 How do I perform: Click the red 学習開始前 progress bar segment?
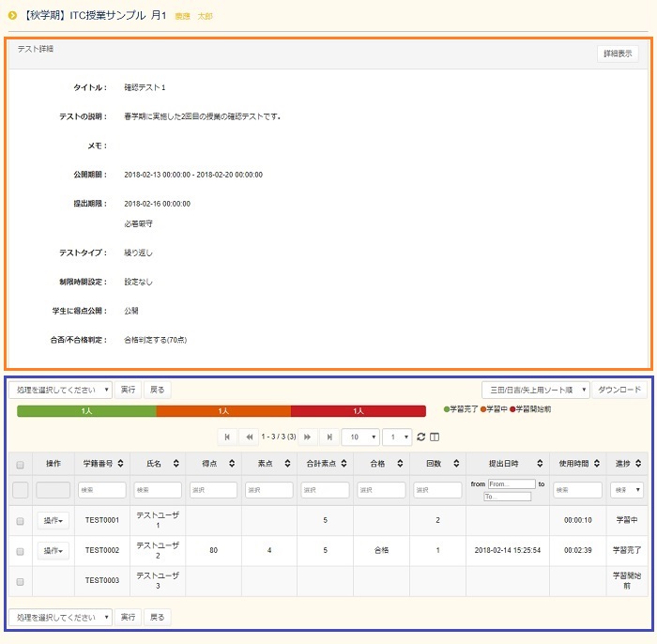click(x=358, y=411)
